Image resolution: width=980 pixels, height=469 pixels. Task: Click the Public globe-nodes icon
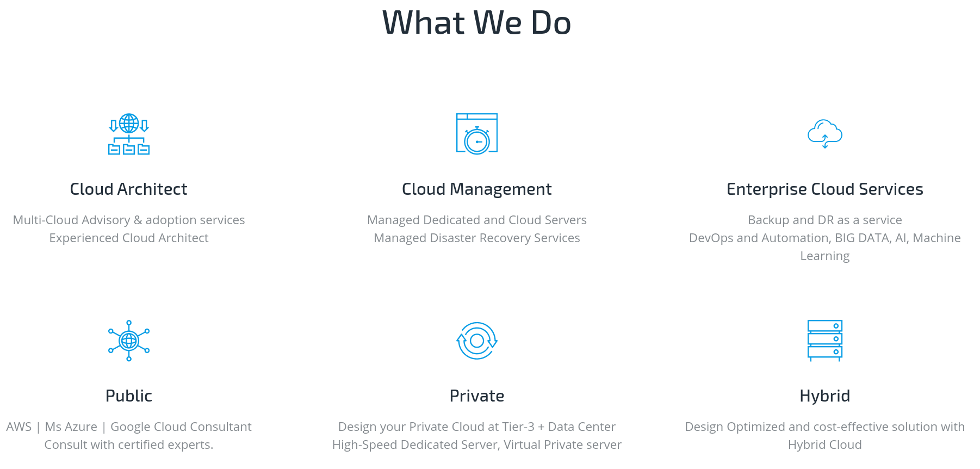[x=129, y=341]
